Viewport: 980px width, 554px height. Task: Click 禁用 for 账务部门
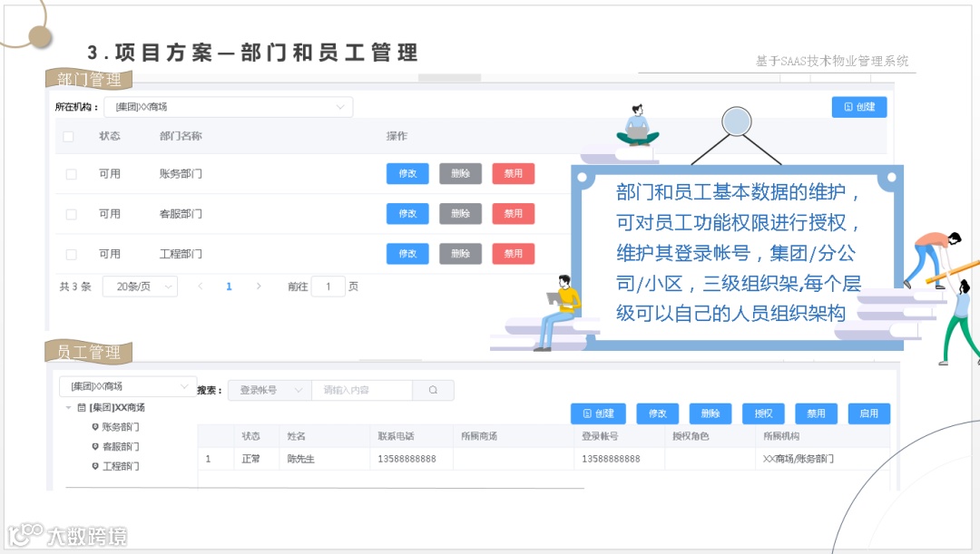tap(513, 173)
